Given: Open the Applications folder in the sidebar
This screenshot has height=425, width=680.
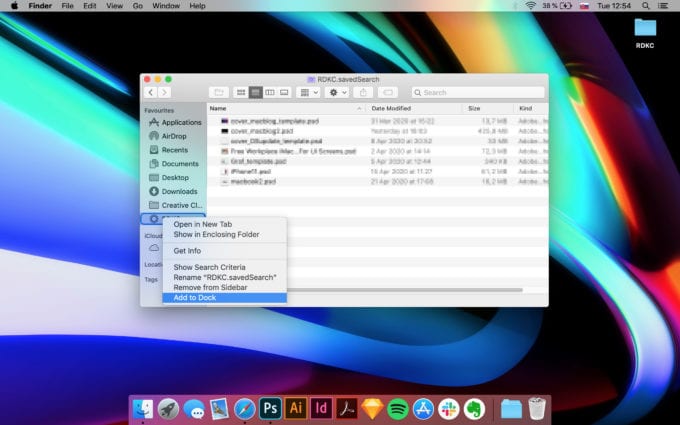Looking at the screenshot, I should [x=181, y=122].
